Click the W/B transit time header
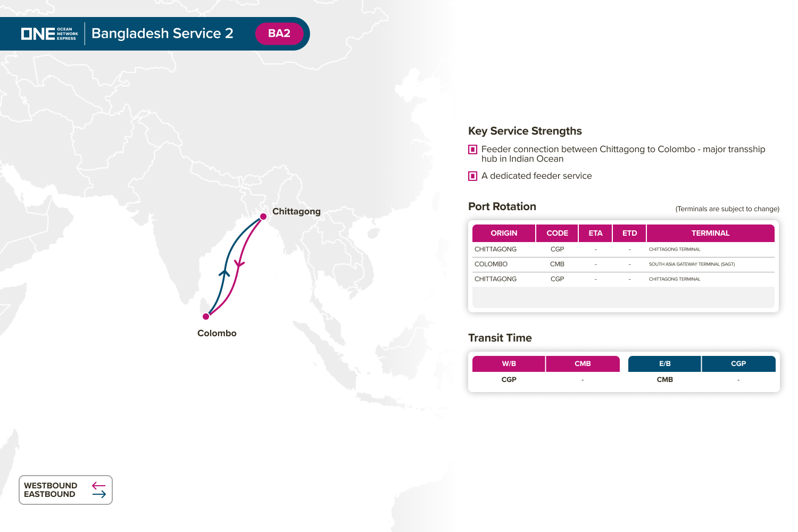798x532 pixels. (x=509, y=364)
